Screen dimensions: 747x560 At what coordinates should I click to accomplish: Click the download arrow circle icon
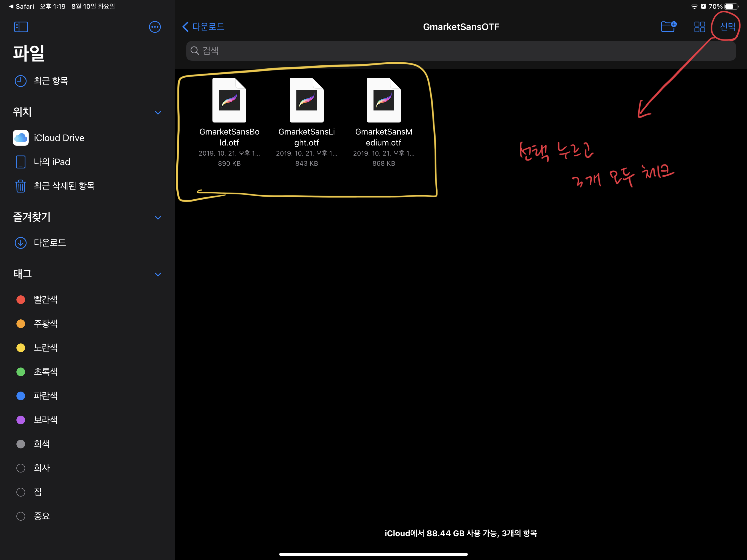[x=21, y=243]
